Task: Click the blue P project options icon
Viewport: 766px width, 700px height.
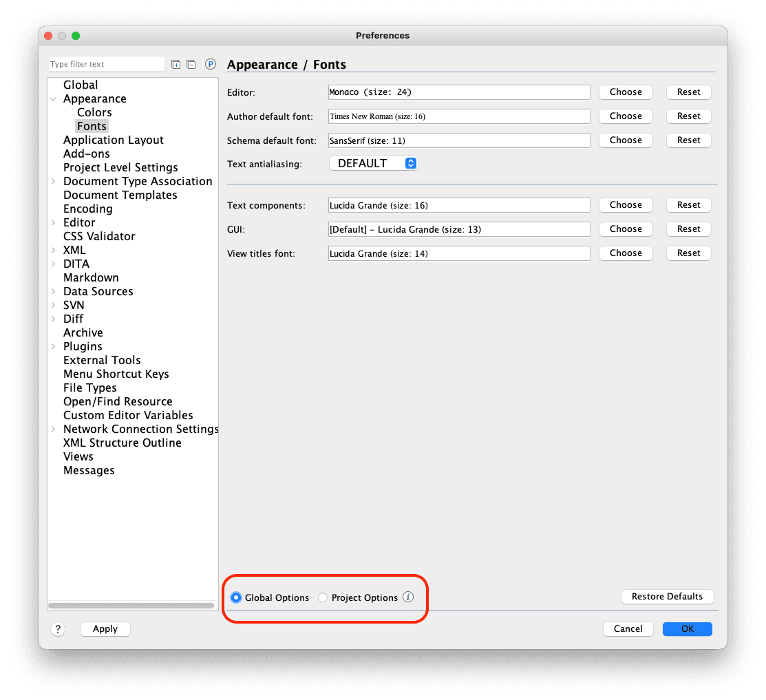Action: click(211, 64)
